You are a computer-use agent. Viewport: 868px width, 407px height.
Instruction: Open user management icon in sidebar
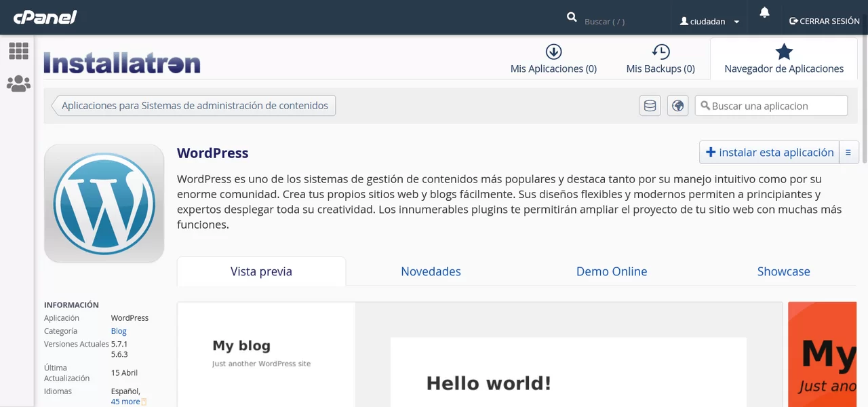pos(18,83)
